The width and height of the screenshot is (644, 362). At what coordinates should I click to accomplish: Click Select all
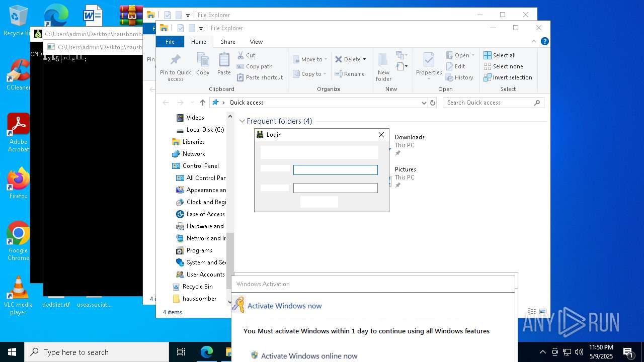[500, 55]
